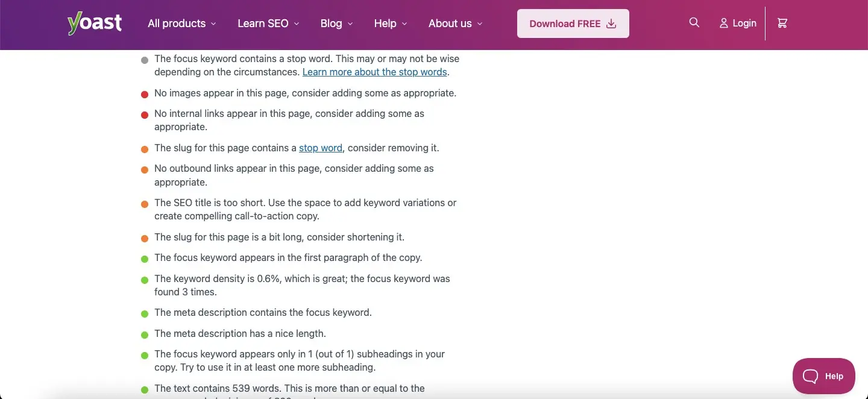This screenshot has height=399, width=868.
Task: Click orange bullet beside 'SEO title is too short'
Action: click(x=145, y=204)
